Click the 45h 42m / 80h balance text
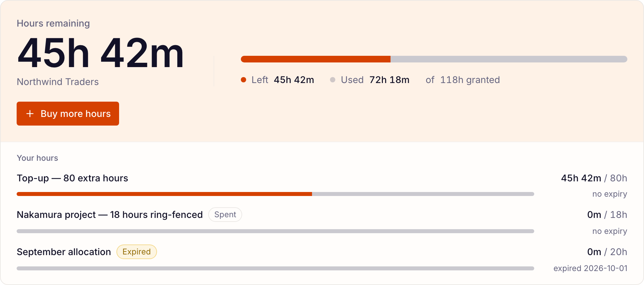The width and height of the screenshot is (644, 285). pos(594,178)
